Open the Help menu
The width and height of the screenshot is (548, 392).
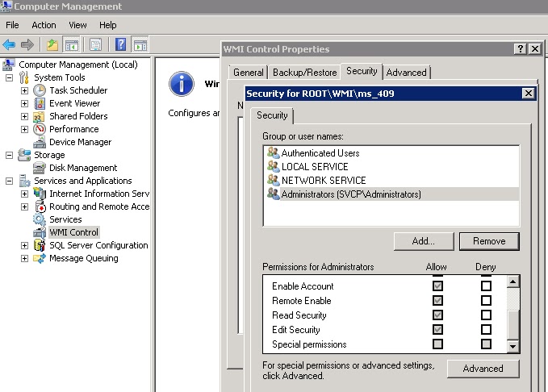107,25
